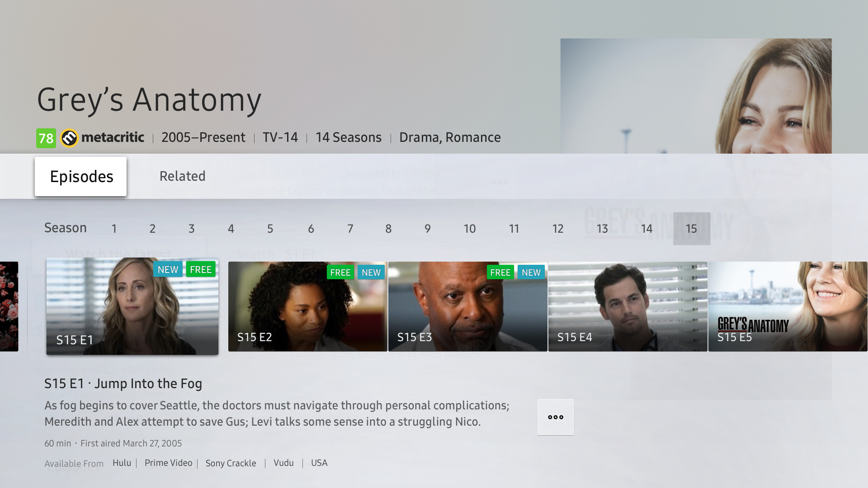The height and width of the screenshot is (488, 868).
Task: Click the partially visible floral previous thumbnail
Action: point(9,306)
